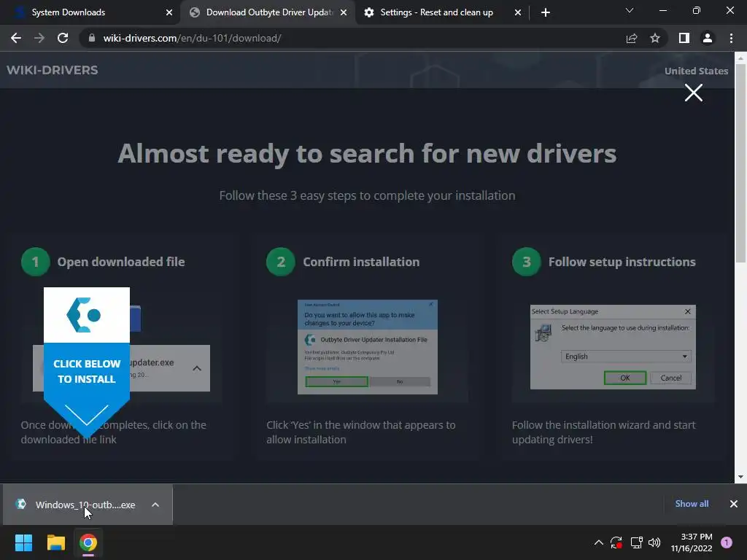Open the notification badge in taskbar

click(x=727, y=542)
